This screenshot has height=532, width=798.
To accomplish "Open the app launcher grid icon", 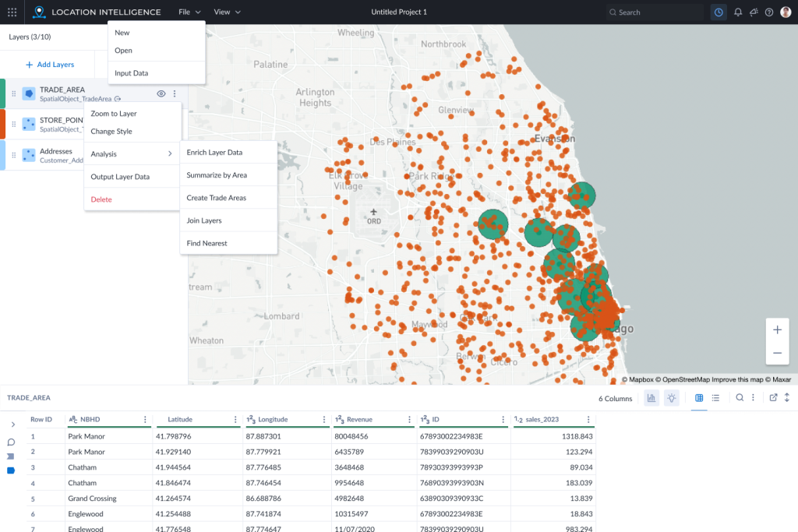I will 12,12.
